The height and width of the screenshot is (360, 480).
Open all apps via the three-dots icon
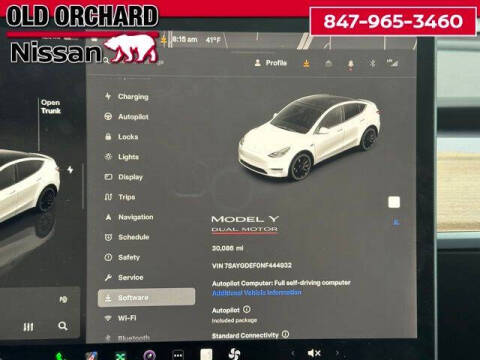coord(178,355)
